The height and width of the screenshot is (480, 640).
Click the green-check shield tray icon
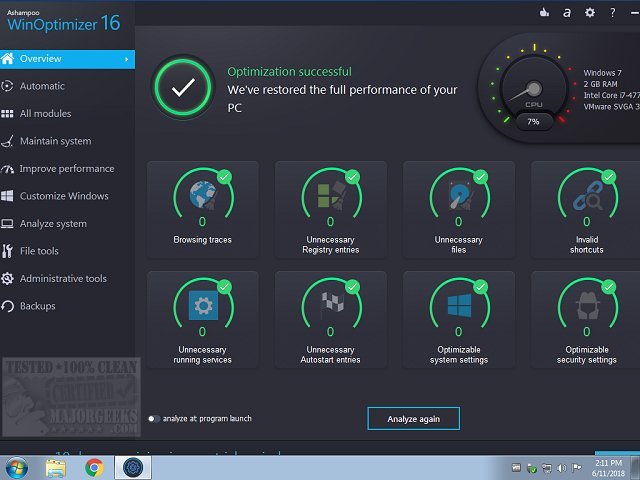tap(531, 468)
